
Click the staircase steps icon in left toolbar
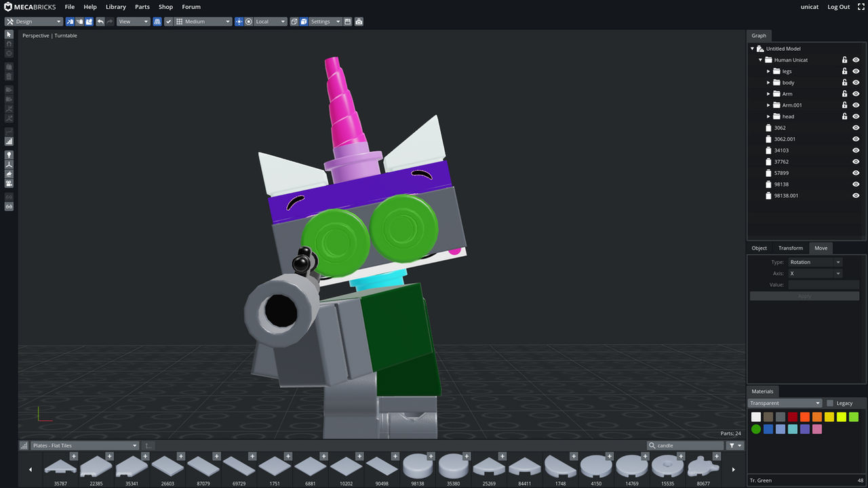(9, 141)
